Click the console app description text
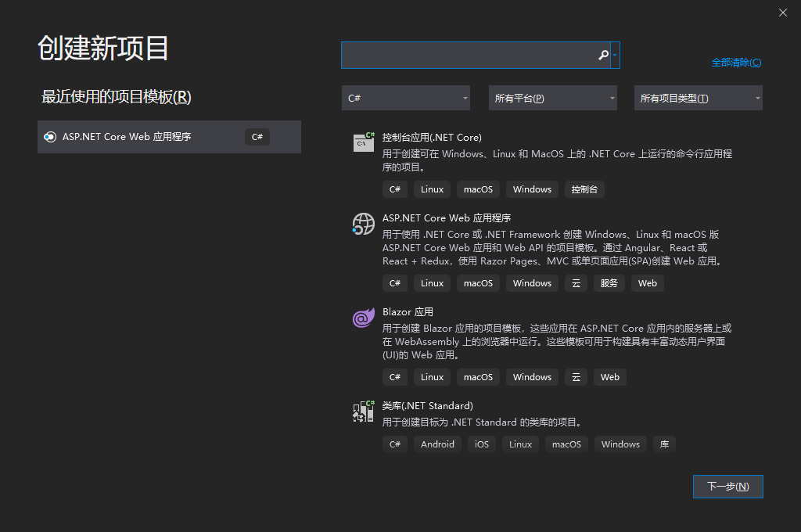This screenshot has height=532, width=801. pos(557,160)
